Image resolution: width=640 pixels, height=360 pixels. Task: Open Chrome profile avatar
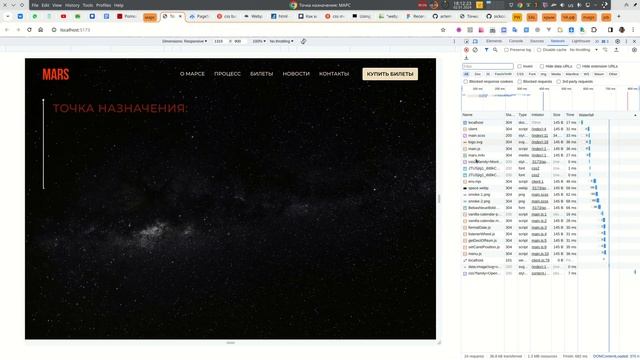(622, 30)
